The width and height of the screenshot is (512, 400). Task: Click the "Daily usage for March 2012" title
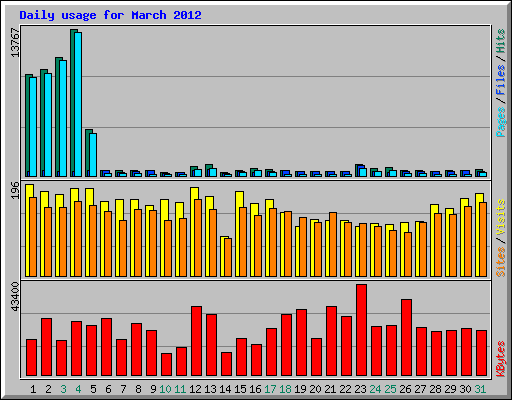click(110, 15)
